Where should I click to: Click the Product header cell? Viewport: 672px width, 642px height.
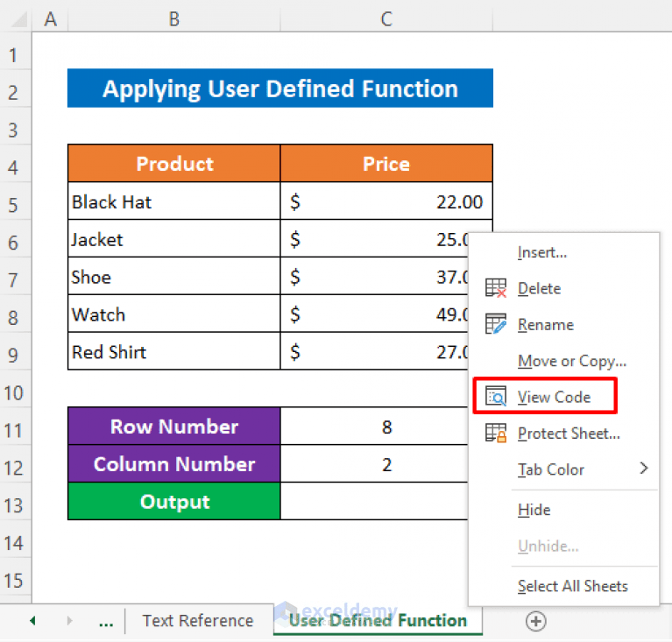pyautogui.click(x=174, y=163)
